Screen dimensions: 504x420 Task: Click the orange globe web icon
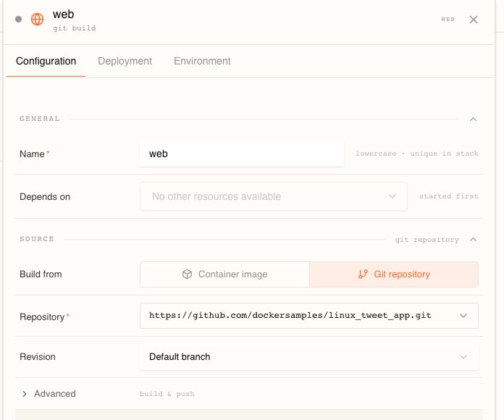[37, 20]
